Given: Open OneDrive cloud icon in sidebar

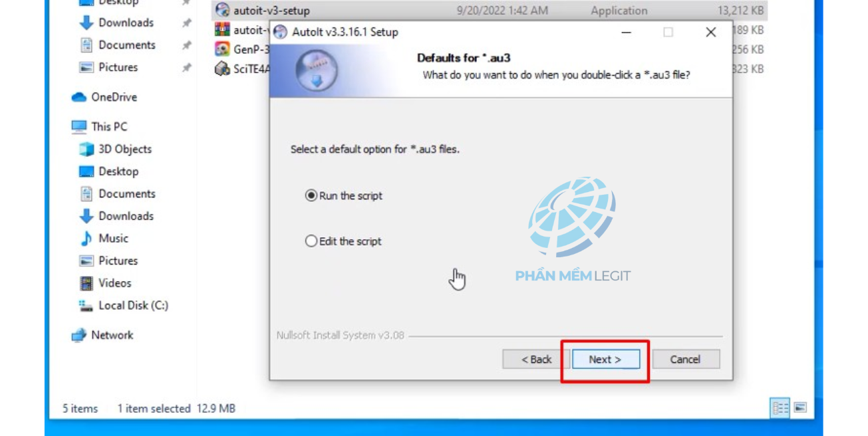Looking at the screenshot, I should click(x=79, y=97).
